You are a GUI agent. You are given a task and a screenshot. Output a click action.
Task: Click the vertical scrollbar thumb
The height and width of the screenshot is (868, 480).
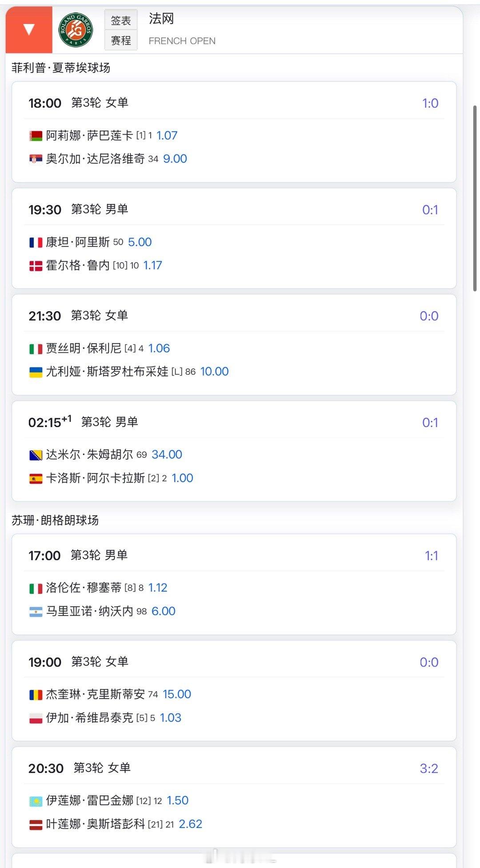475,198
